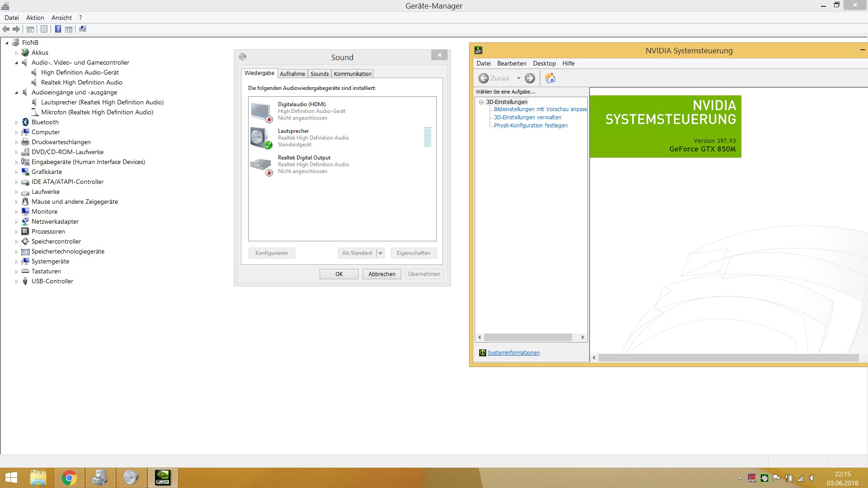Click the show/hide console tree icon
The width and height of the screenshot is (868, 488).
point(30,29)
